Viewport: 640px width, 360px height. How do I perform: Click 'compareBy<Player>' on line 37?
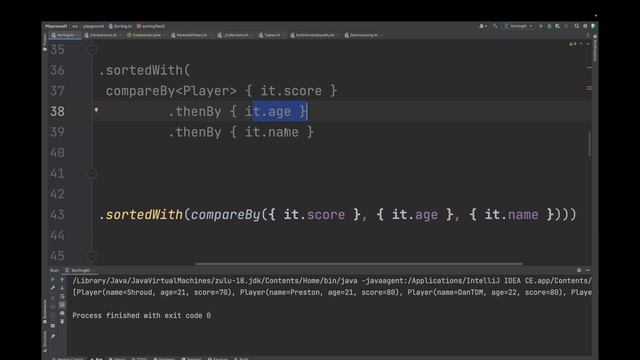(171, 91)
